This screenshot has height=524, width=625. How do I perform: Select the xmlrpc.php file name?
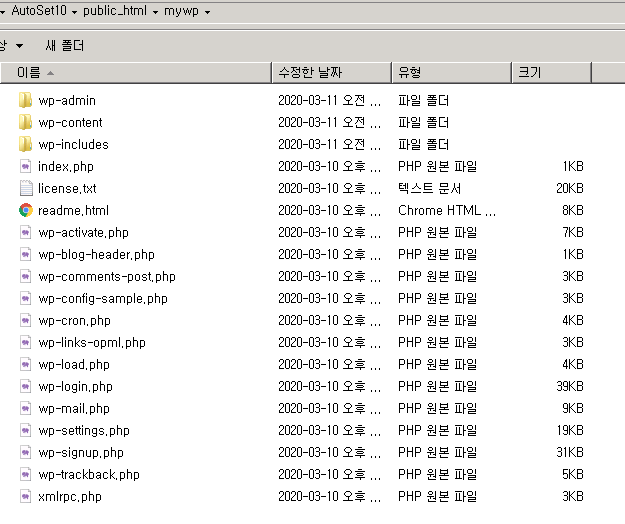[70, 497]
